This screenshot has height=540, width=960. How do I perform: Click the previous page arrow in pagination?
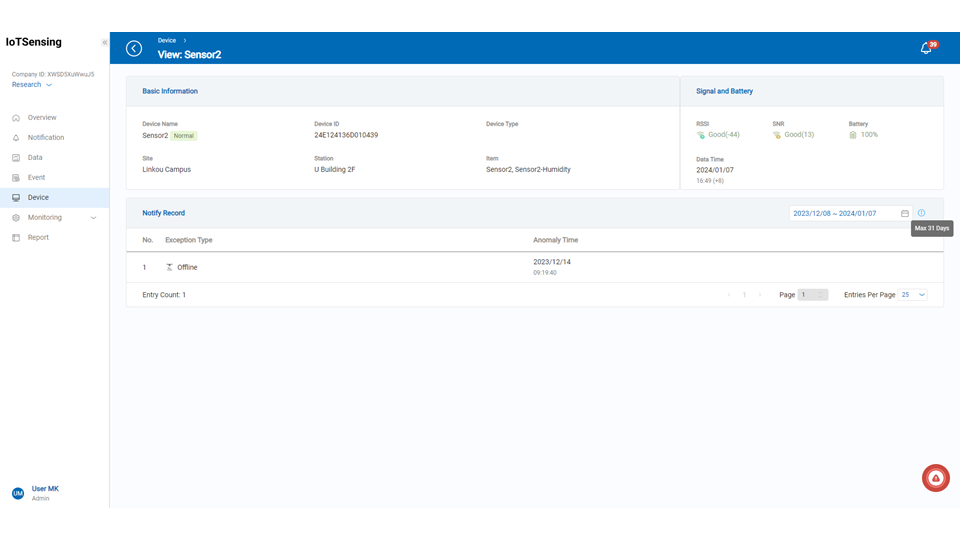pos(728,295)
